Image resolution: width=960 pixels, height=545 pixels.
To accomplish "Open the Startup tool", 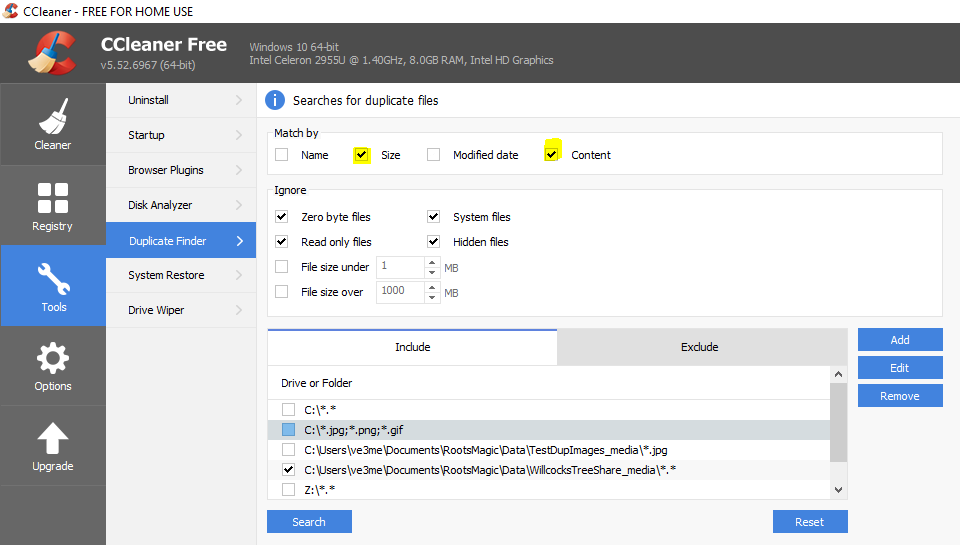I will click(x=181, y=135).
